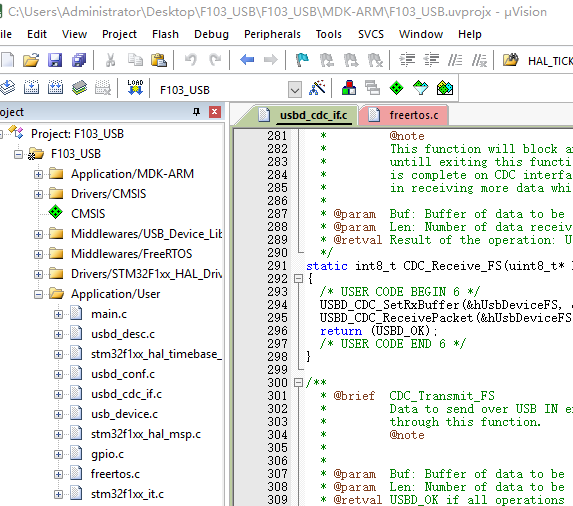
Task: Download to flash with the LOAD icon
Action: (135, 88)
